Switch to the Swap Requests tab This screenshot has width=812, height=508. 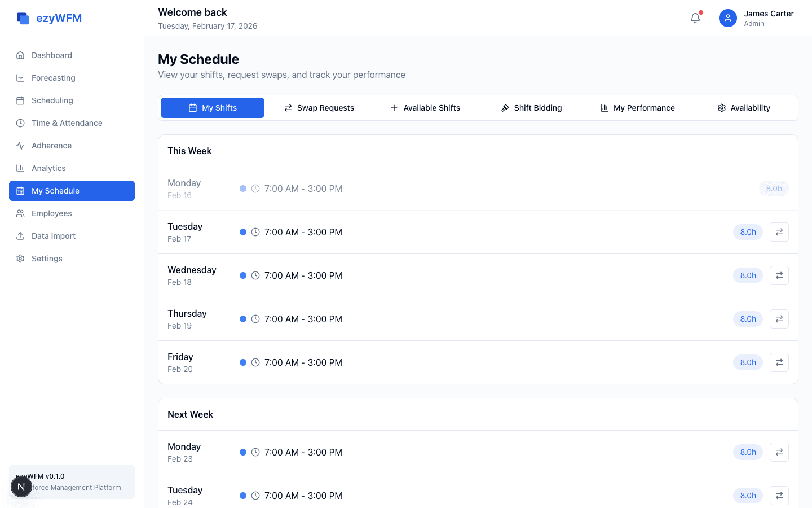click(319, 108)
